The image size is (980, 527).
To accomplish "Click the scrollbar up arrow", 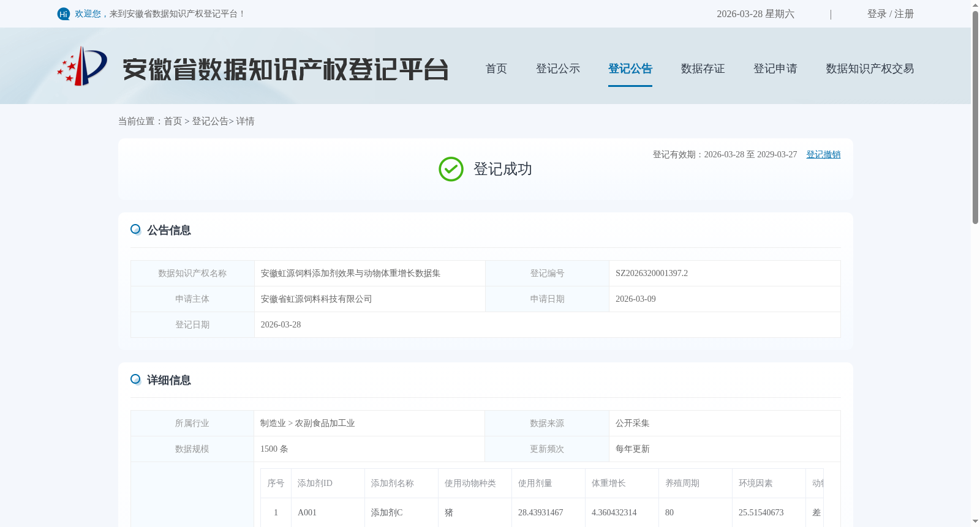I will point(975,4).
